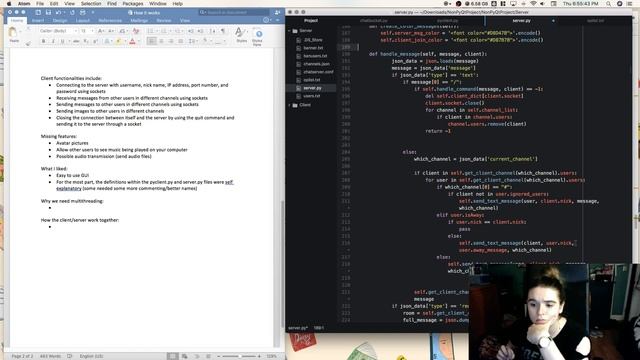This screenshot has height=360, width=640.
Task: Apply the yellow text highlight color
Action: (x=118, y=41)
